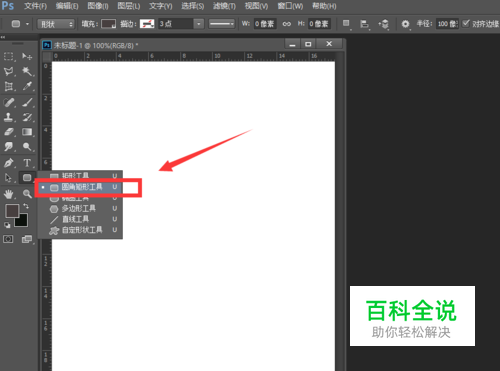Select the Eyedropper tool

point(27,86)
